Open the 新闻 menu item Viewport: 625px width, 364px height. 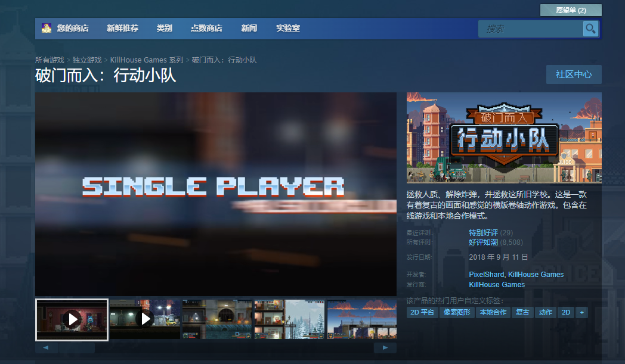coord(249,28)
